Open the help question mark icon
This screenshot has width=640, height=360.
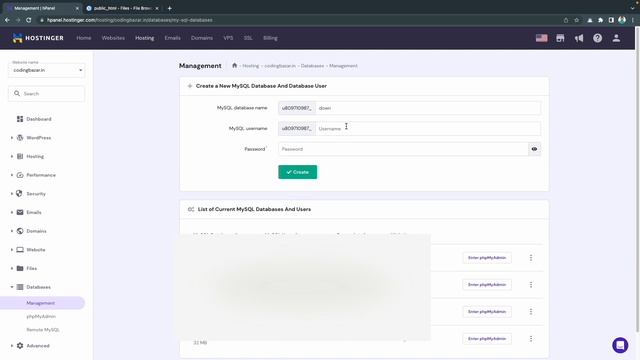(x=598, y=38)
